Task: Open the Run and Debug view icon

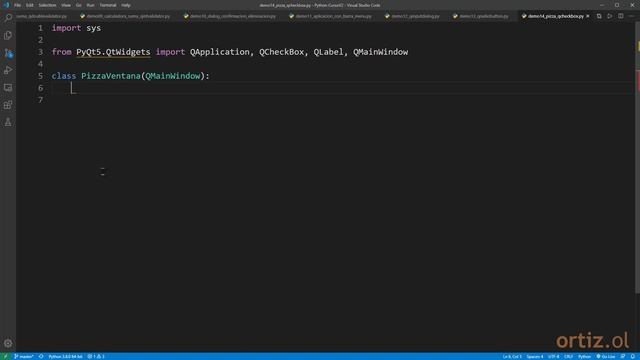Action: tap(8, 70)
